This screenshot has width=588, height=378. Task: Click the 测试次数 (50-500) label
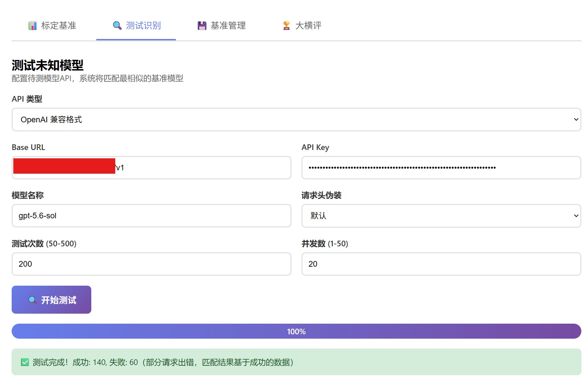point(44,244)
